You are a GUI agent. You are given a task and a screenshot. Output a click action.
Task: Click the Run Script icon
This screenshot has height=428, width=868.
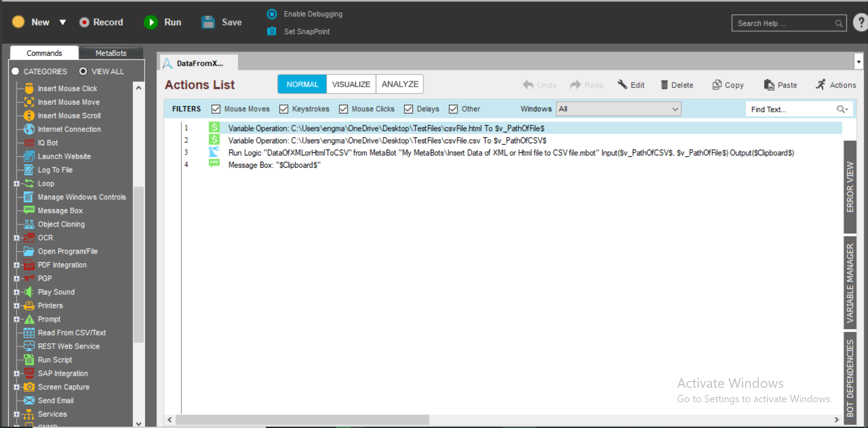[29, 359]
